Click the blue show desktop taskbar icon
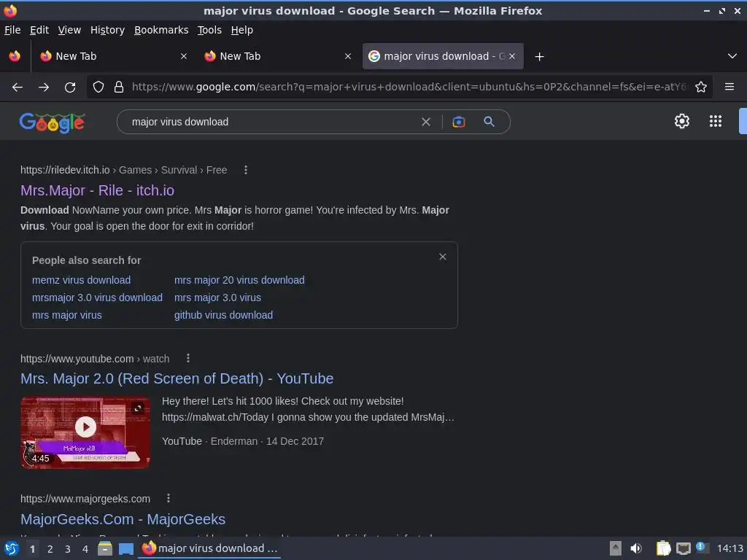Screen dimensions: 747x560 (125, 549)
